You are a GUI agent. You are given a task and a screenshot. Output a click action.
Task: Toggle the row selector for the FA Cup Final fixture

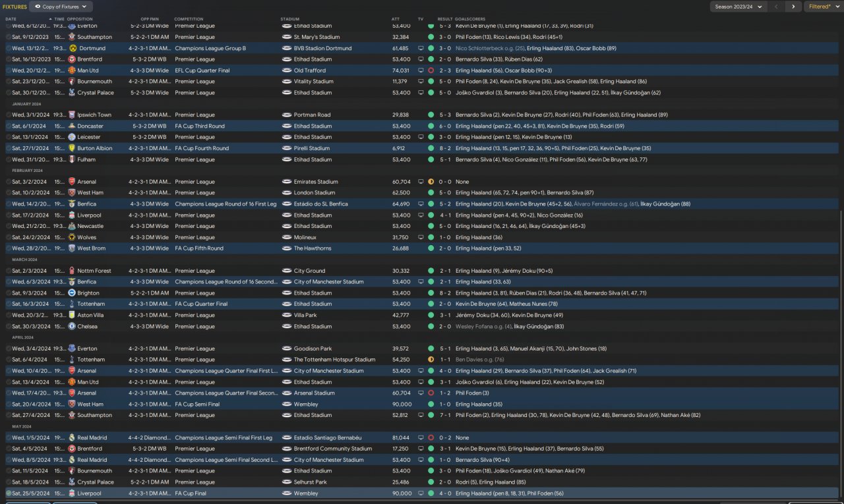(9, 493)
